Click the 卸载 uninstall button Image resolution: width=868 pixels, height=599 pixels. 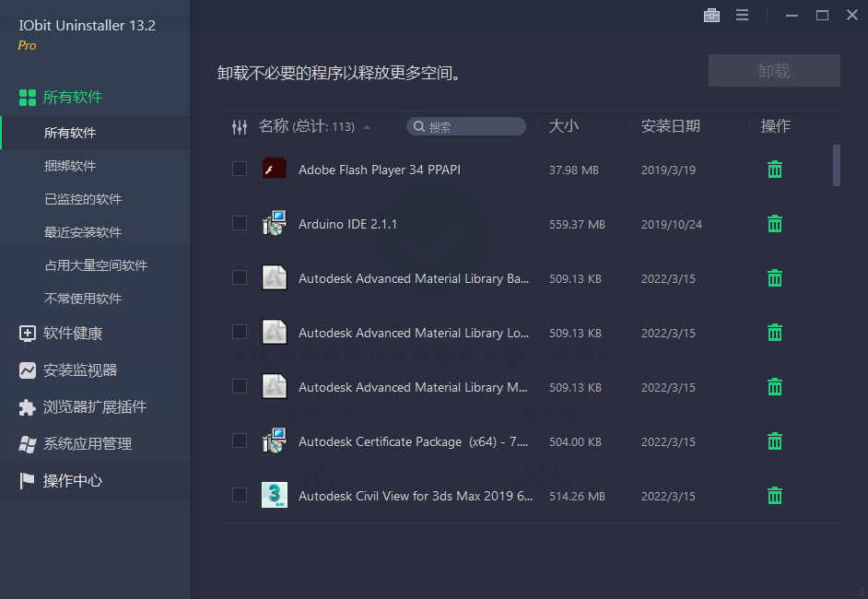tap(774, 70)
